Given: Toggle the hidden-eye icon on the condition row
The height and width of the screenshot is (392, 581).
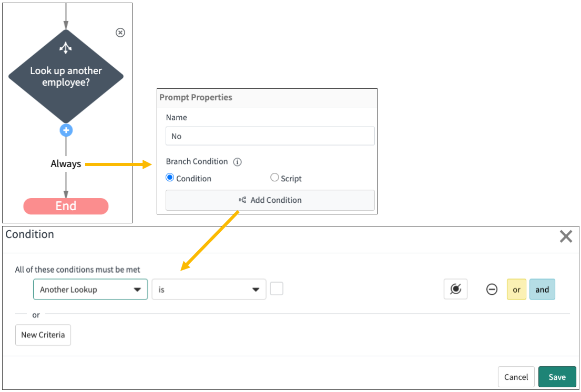Looking at the screenshot, I should (455, 288).
